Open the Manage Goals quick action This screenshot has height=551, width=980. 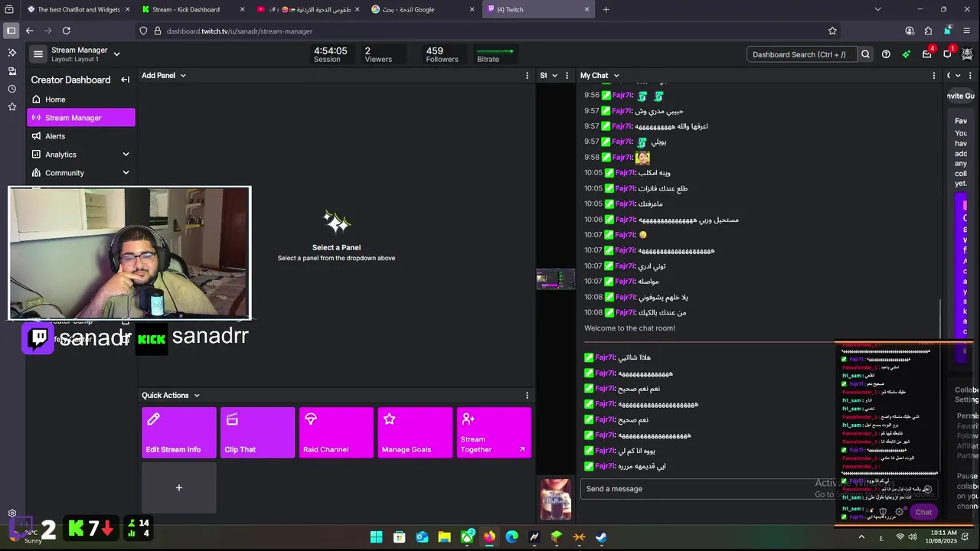(x=415, y=432)
